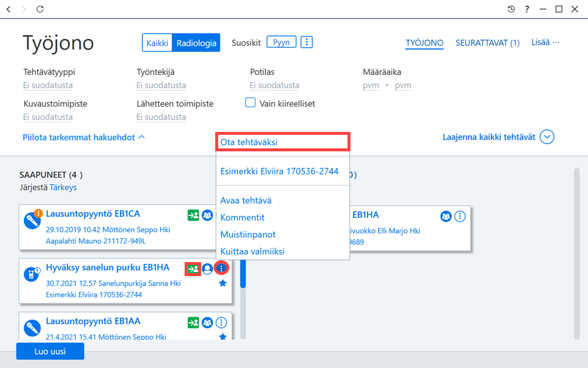The width and height of the screenshot is (588, 368).
Task: Click the blue scrollbar of Saapuneet list
Action: (243, 274)
